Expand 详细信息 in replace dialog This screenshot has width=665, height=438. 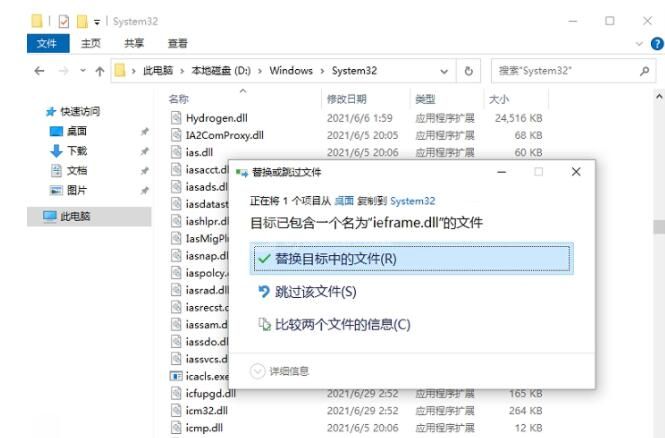click(280, 371)
